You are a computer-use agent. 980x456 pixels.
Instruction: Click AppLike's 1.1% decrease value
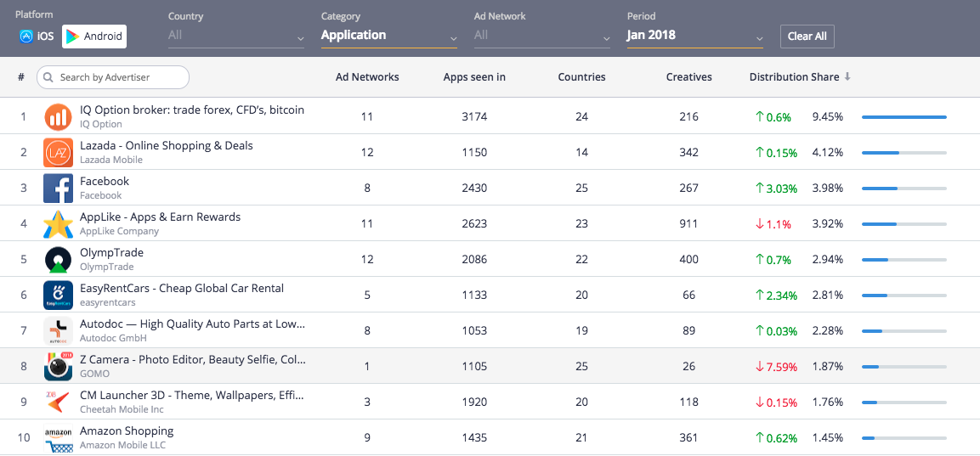(x=773, y=223)
